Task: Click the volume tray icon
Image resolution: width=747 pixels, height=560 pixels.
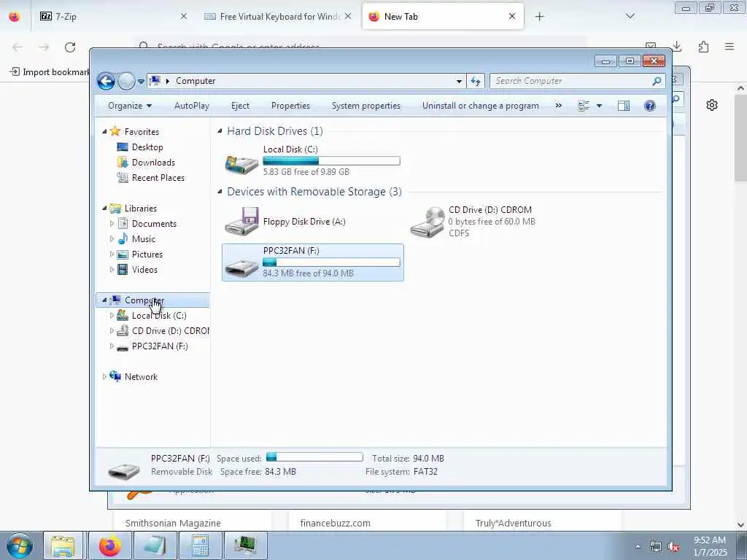Action: tap(673, 547)
